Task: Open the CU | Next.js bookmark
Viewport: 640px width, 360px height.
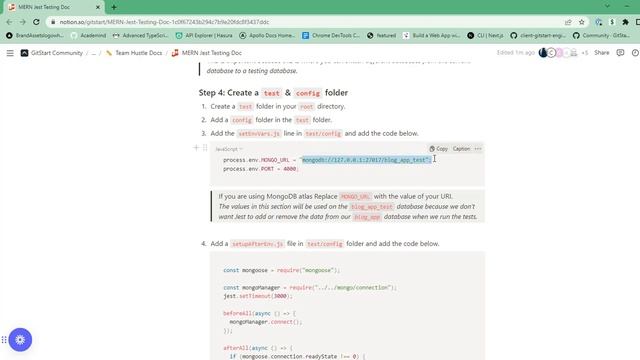Action: 486,36
